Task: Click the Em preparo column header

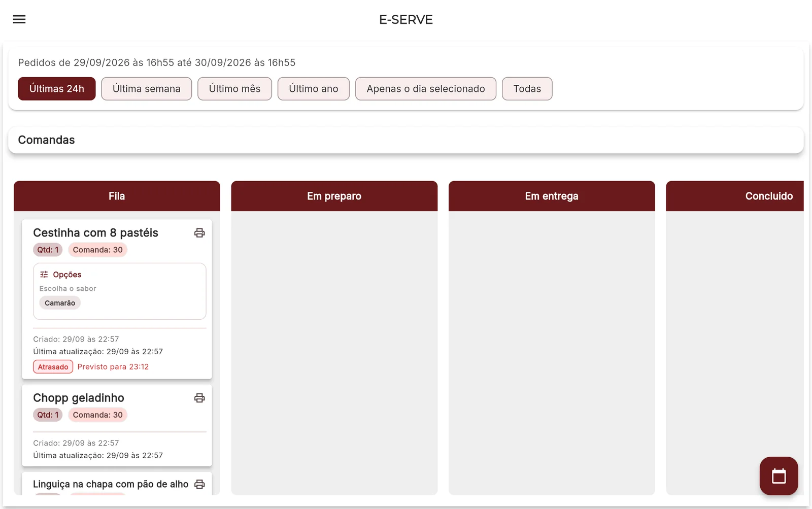Action: [x=334, y=196]
